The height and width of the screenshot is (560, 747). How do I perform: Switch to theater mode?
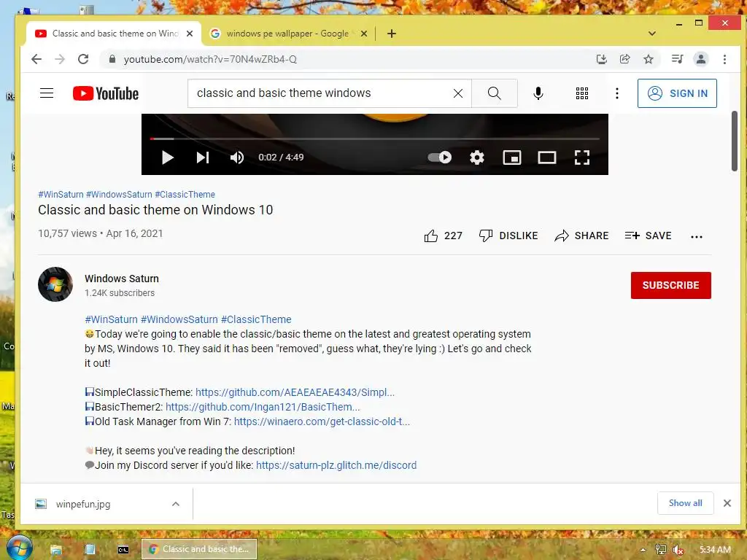click(x=547, y=157)
